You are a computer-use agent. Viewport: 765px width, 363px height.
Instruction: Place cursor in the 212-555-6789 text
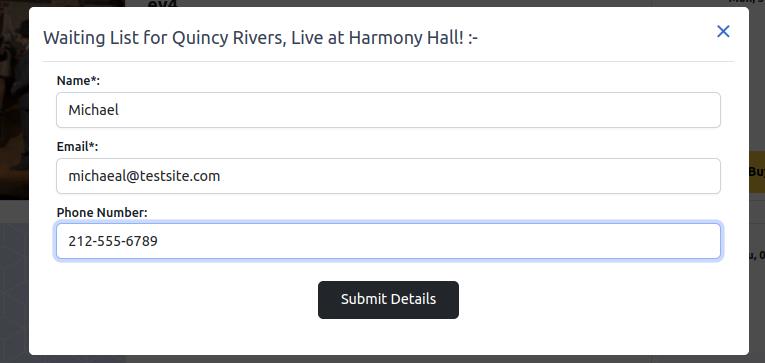click(x=113, y=241)
